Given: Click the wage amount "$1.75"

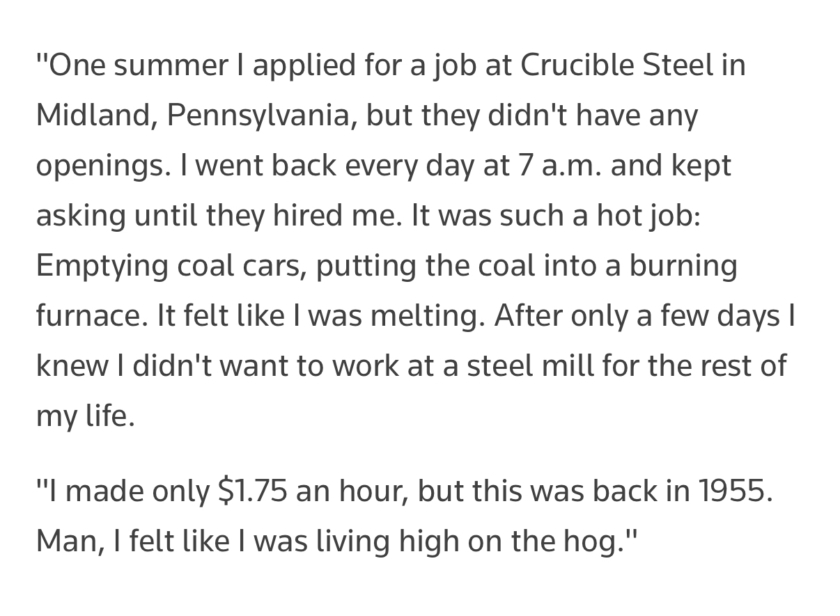Looking at the screenshot, I should point(252,491).
